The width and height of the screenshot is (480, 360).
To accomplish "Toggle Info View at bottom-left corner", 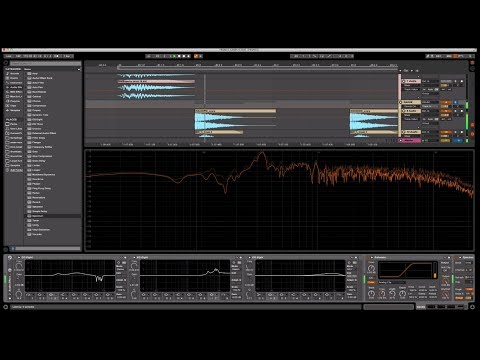I will tap(6, 307).
